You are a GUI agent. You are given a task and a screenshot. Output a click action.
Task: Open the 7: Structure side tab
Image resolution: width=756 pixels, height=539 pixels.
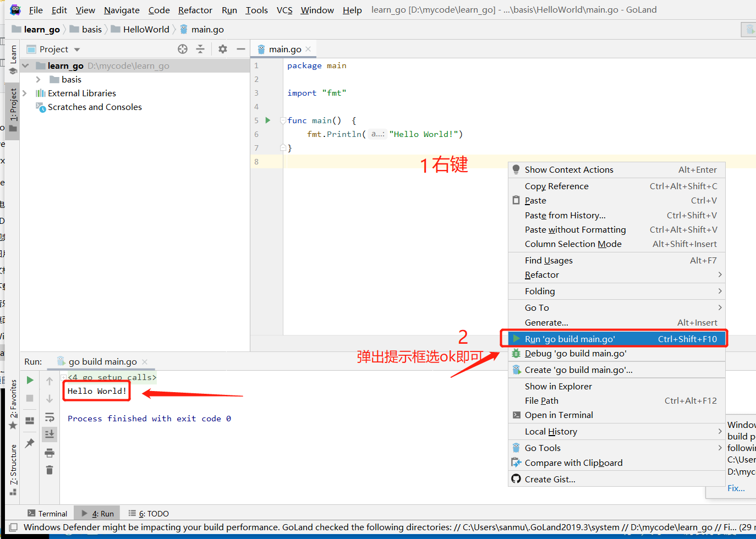[13, 469]
